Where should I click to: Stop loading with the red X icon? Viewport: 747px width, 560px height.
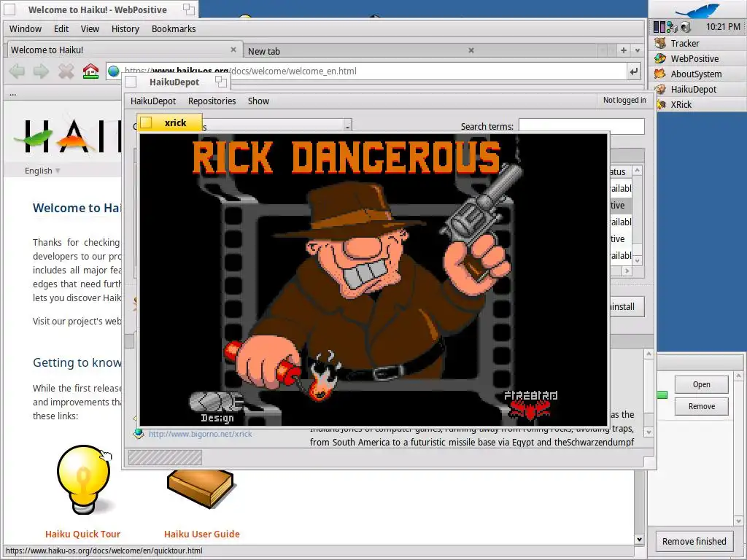66,71
